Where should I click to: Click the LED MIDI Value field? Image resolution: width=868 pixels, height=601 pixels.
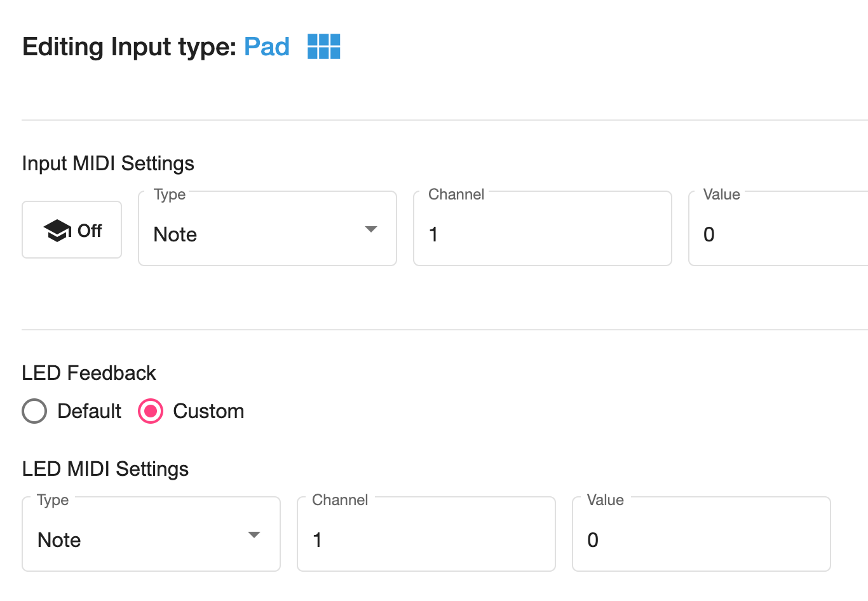click(x=701, y=539)
